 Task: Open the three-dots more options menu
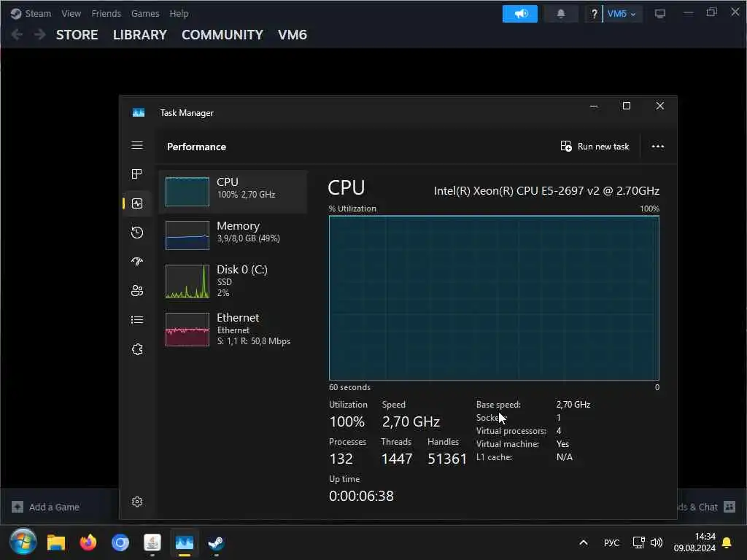657,146
